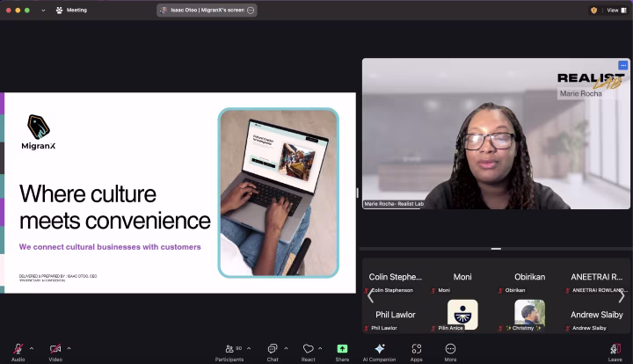This screenshot has height=364, width=633.
Task: Expand the chevron next to React
Action: 320,348
